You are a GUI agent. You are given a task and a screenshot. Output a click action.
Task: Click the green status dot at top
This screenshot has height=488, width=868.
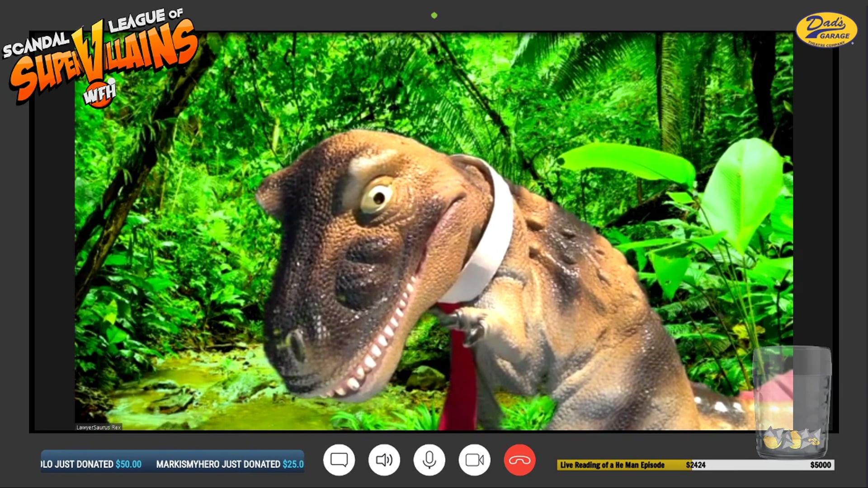coord(434,15)
